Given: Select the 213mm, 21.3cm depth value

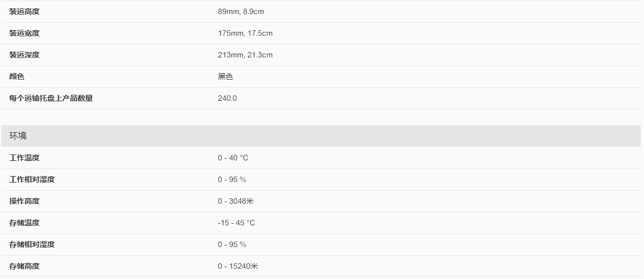Looking at the screenshot, I should click(x=245, y=55).
